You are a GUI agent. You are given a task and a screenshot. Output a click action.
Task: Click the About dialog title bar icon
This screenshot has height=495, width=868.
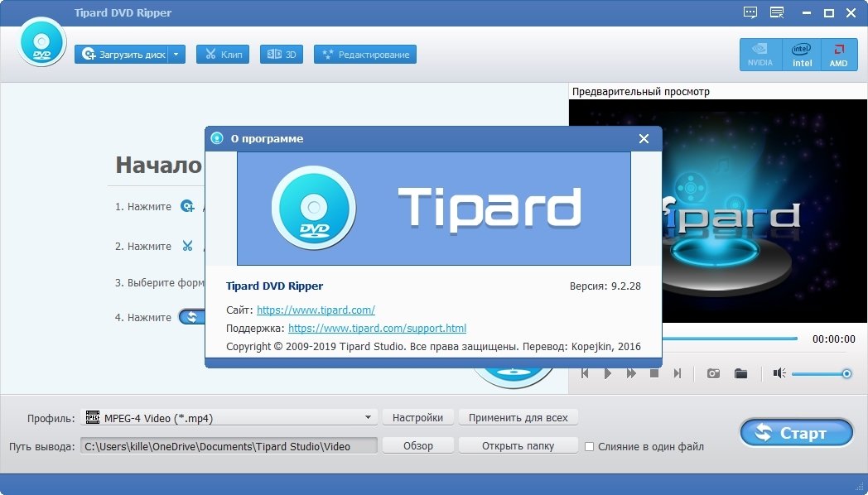pyautogui.click(x=217, y=138)
